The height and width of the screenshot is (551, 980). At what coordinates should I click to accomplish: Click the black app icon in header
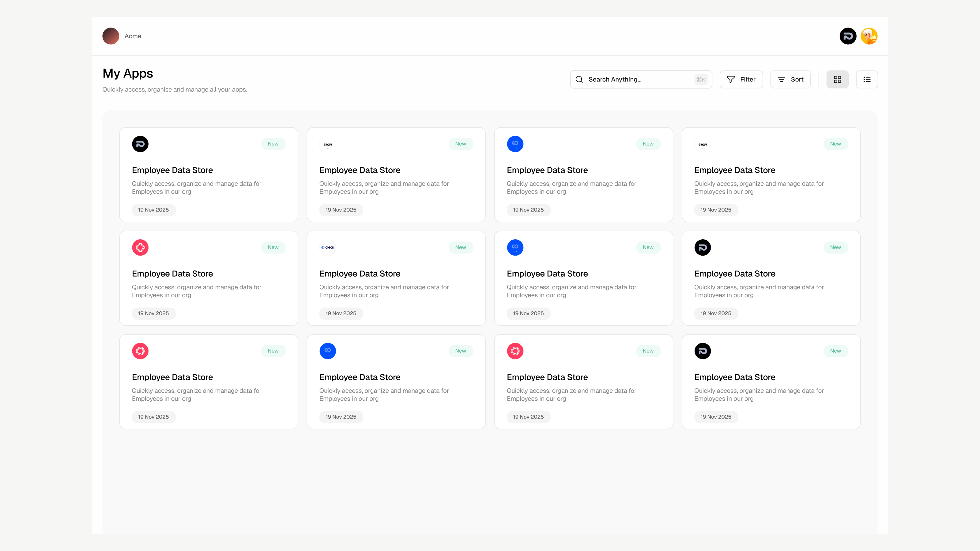(848, 36)
